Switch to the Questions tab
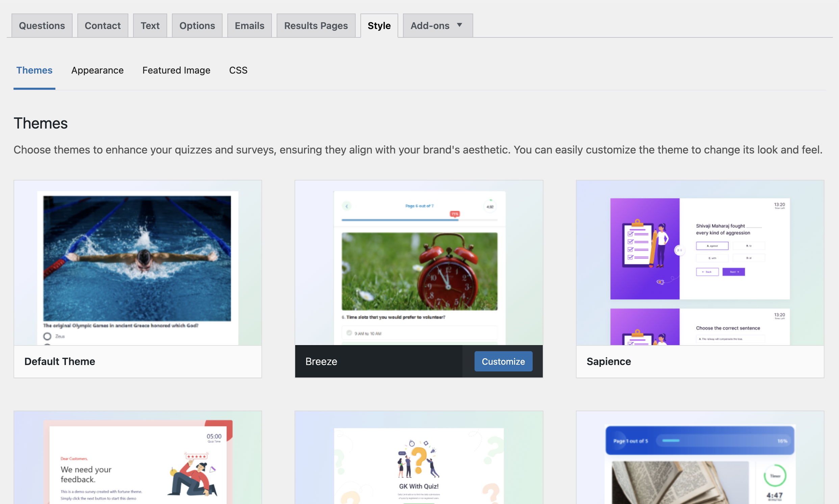Image resolution: width=839 pixels, height=504 pixels. tap(42, 26)
